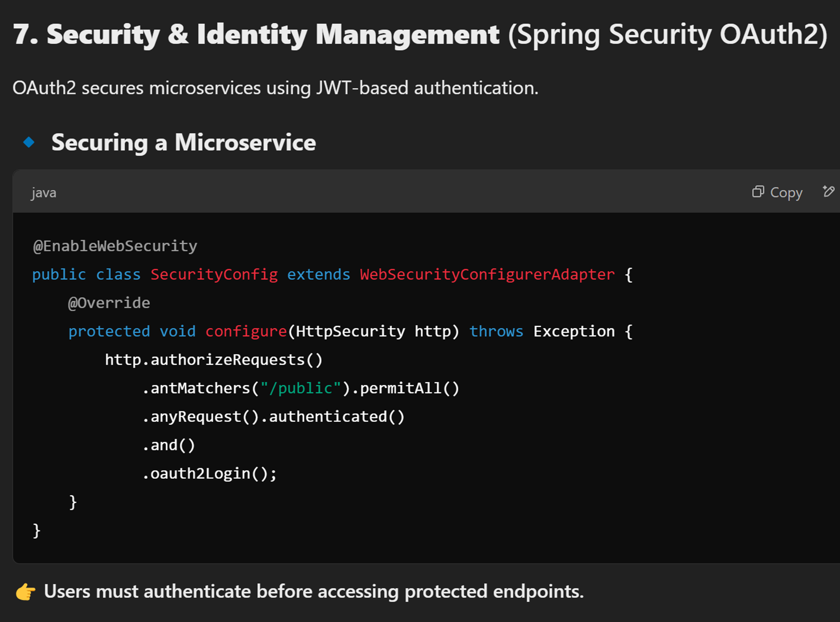
Task: Click the text '(Spring Security OAuth2)'
Action: coord(667,35)
